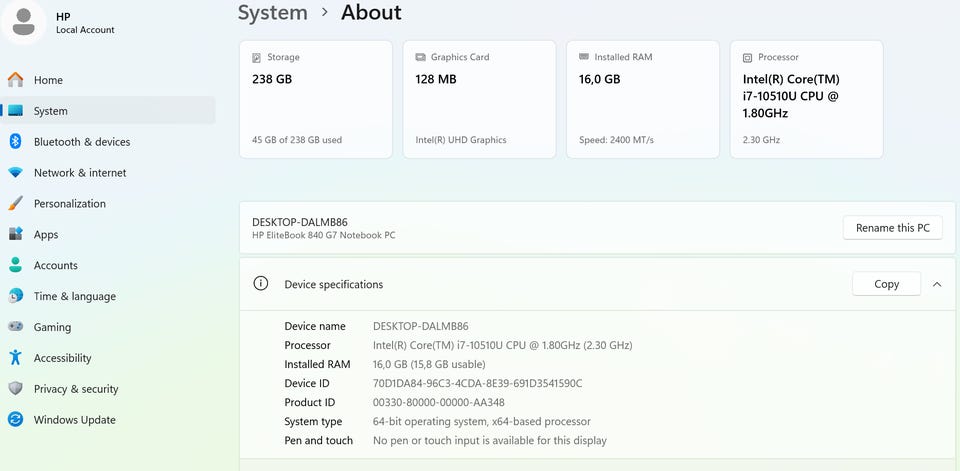
Task: Click the Graphics Card info card
Action: [479, 99]
